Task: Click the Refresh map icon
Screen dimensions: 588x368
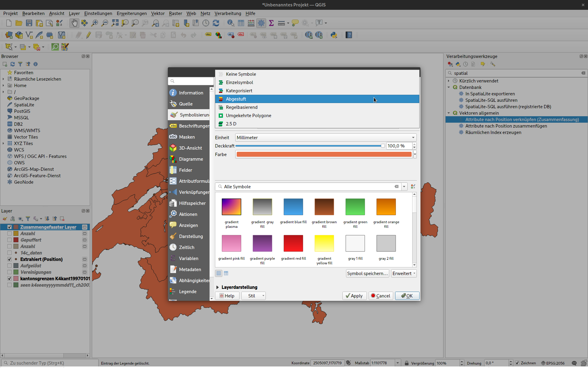Action: [x=216, y=23]
